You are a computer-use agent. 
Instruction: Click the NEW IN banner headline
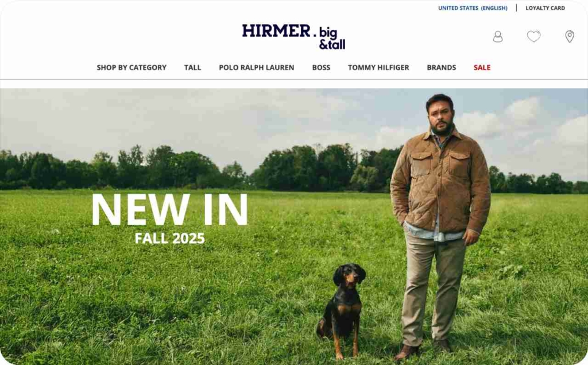pyautogui.click(x=169, y=210)
